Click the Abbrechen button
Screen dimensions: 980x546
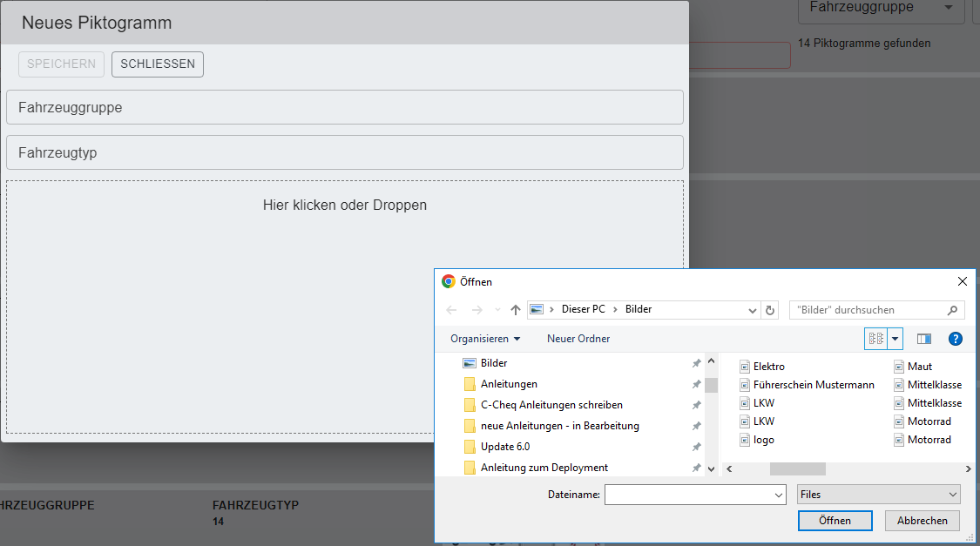coord(922,521)
